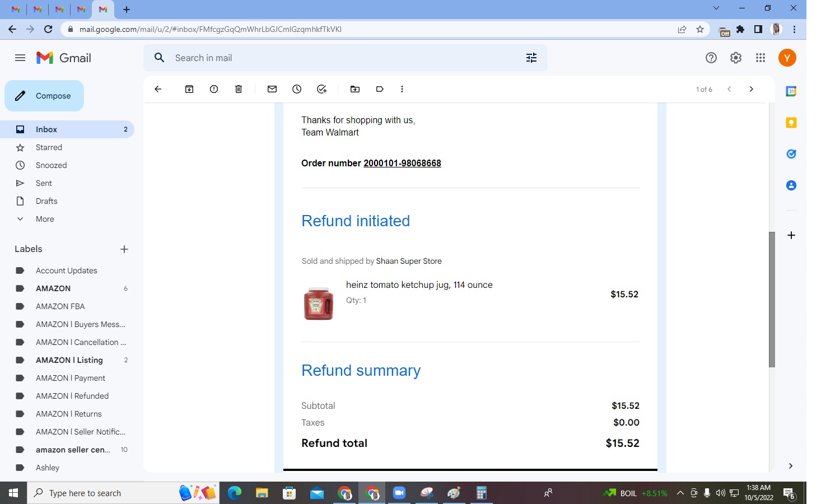Delete this email with the trash icon
This screenshot has width=821, height=504.
239,89
